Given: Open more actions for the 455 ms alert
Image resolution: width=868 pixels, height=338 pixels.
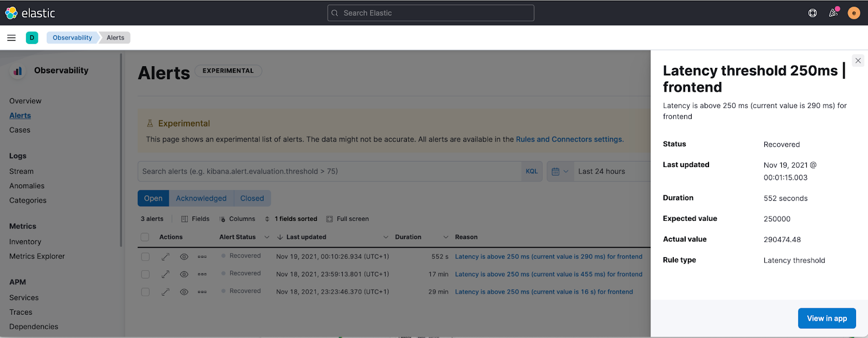Looking at the screenshot, I should coord(202,275).
